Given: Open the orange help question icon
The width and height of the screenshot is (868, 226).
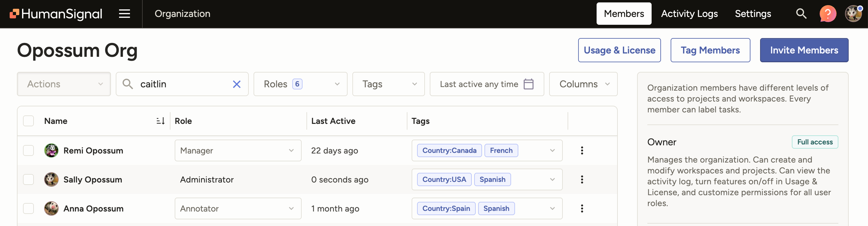Looking at the screenshot, I should point(828,14).
